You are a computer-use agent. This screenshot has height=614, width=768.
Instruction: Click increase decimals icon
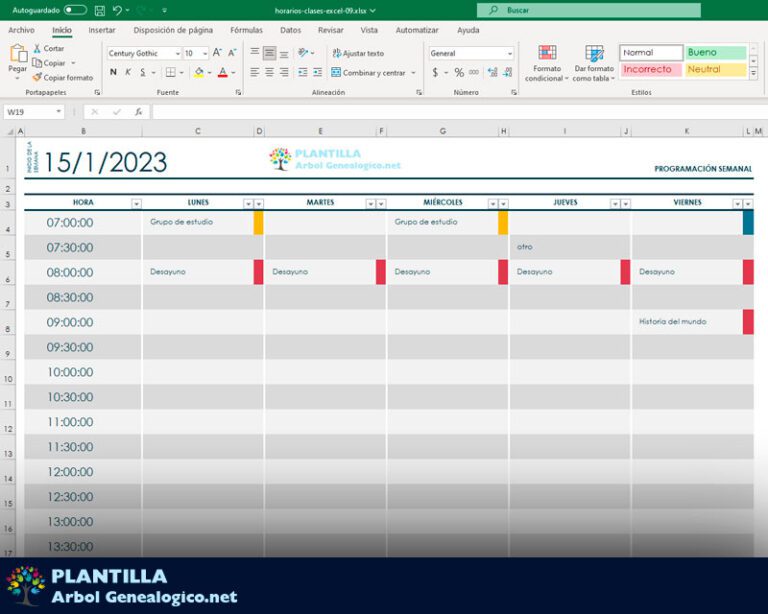(x=493, y=72)
